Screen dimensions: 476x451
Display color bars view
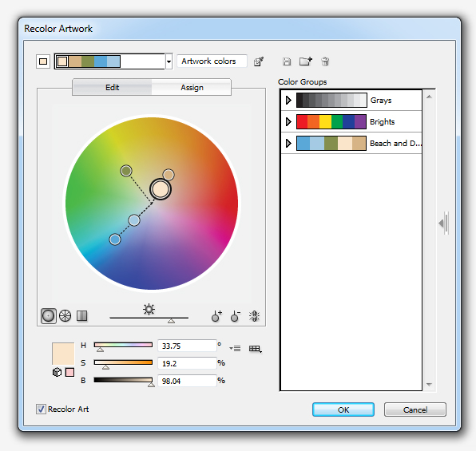tap(82, 315)
